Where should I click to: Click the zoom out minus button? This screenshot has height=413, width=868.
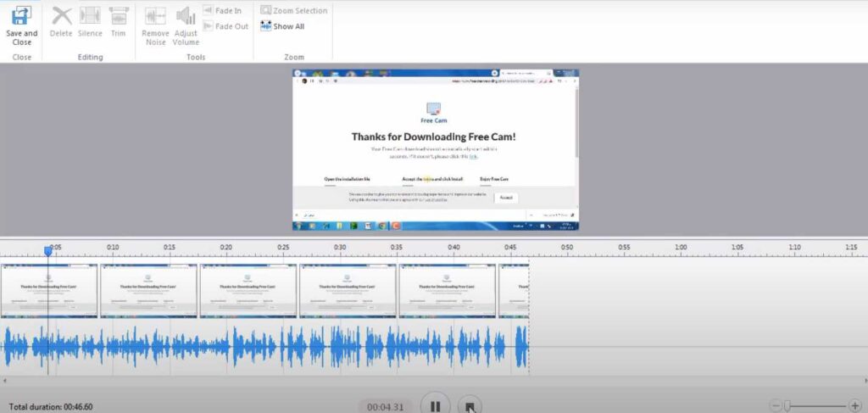coord(776,406)
